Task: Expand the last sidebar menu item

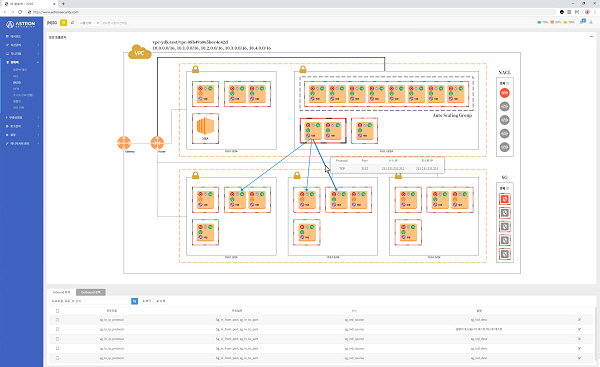Action: point(22,144)
